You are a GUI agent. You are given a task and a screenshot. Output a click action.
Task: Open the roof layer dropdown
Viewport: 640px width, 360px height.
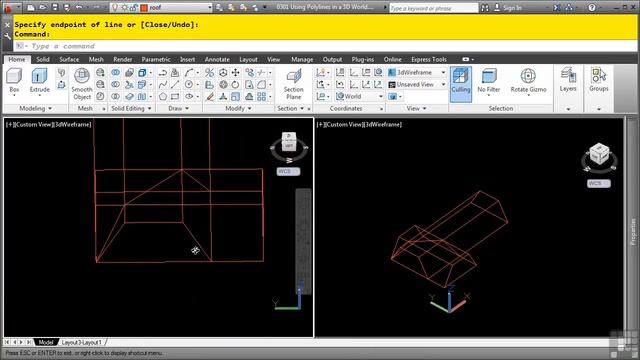click(209, 7)
